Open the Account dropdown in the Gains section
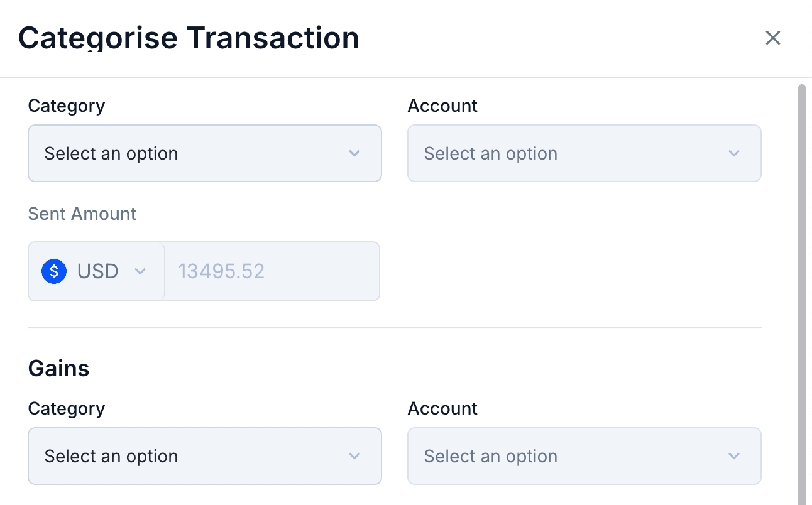Screen dimensions: 812x505 584,456
